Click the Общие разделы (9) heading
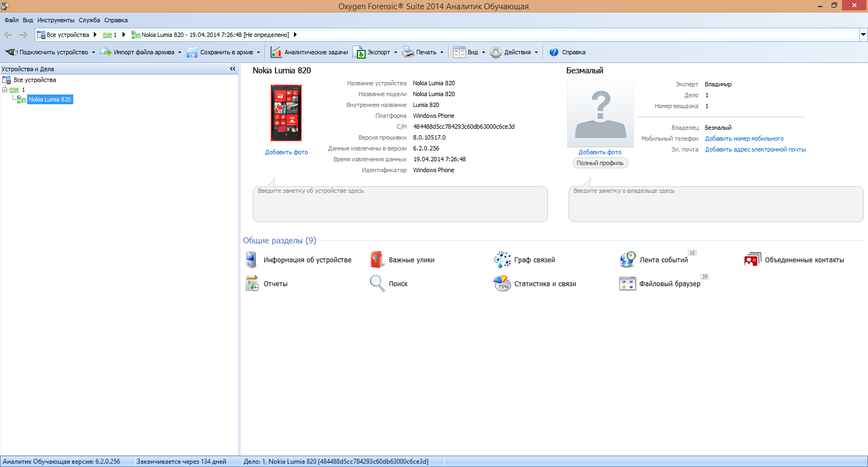The height and width of the screenshot is (467, 868). pyautogui.click(x=279, y=240)
